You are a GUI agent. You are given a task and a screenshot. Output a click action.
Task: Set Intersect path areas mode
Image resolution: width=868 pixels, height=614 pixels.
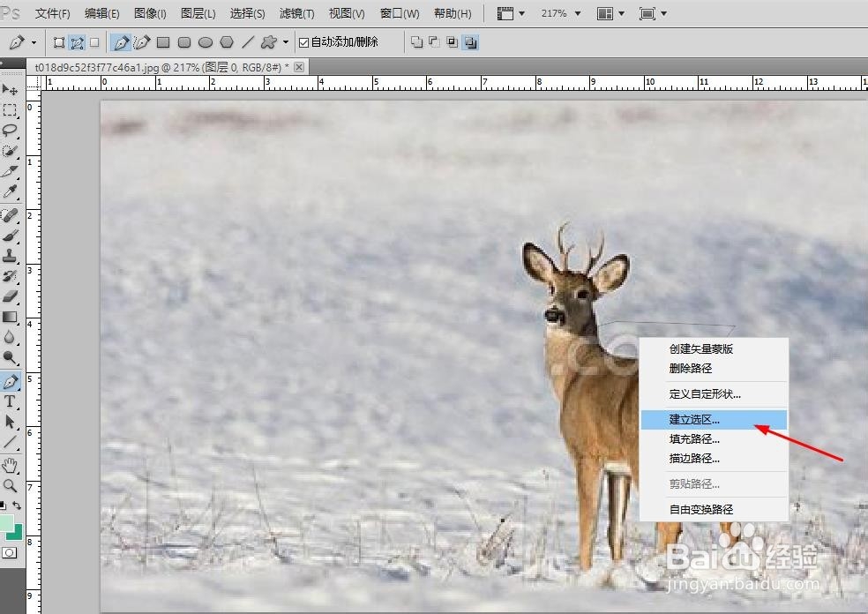(x=453, y=42)
